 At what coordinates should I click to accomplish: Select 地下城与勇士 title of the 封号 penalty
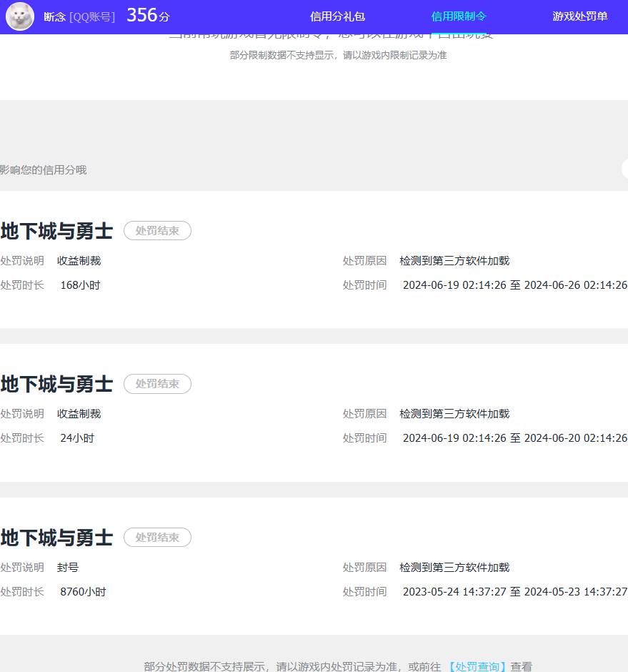point(56,538)
